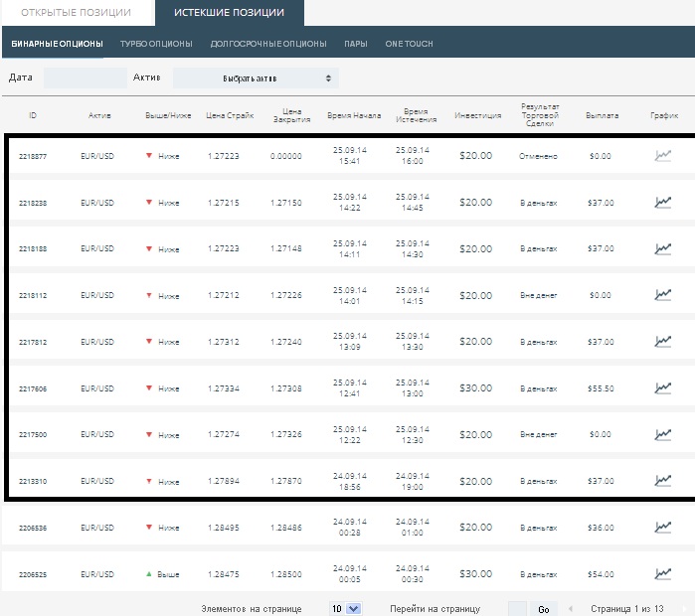
Task: Open chart icon for trade 2218112
Action: [x=662, y=295]
